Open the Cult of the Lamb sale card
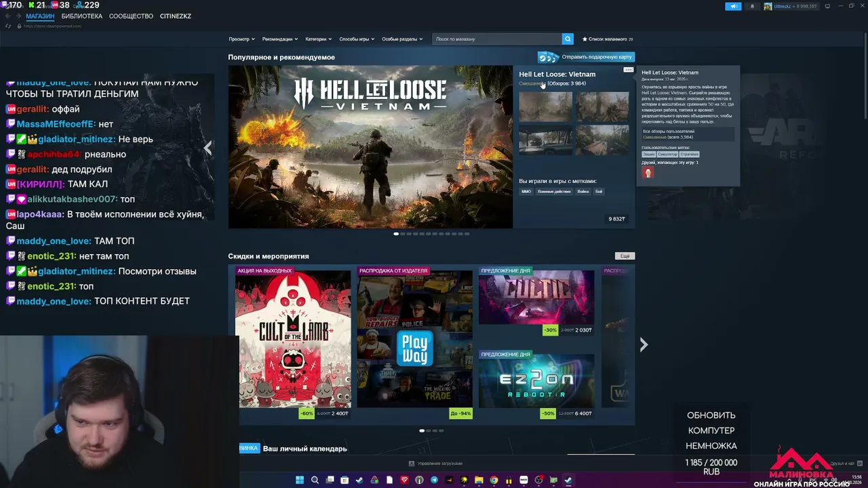This screenshot has height=488, width=868. 293,344
